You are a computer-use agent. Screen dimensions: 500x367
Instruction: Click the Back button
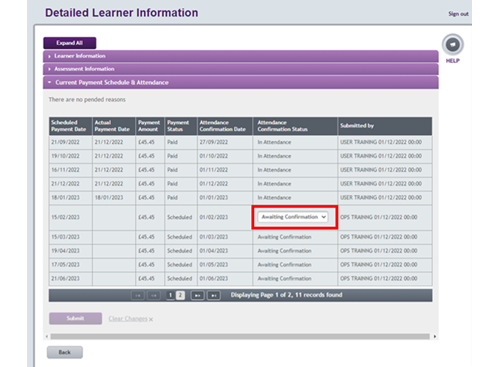65,352
